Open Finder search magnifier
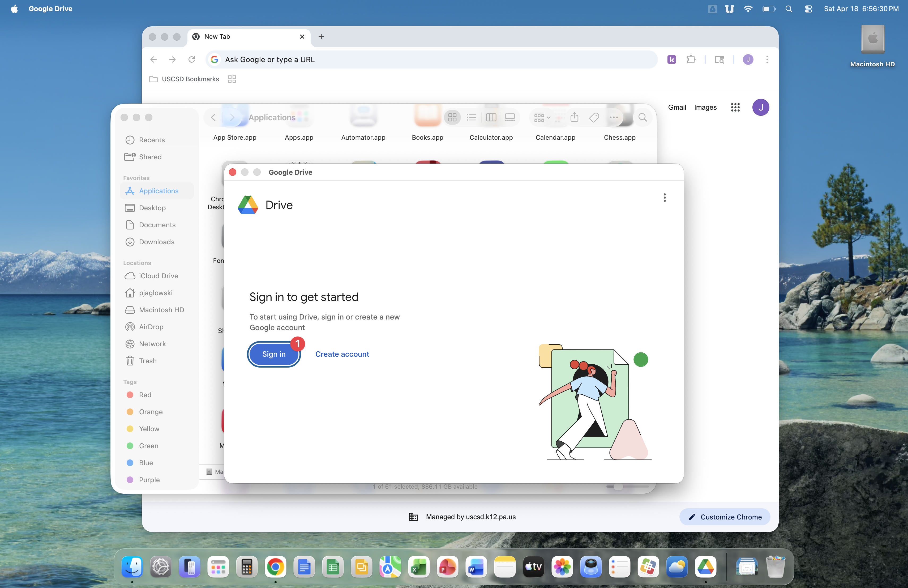The height and width of the screenshot is (588, 908). click(643, 118)
